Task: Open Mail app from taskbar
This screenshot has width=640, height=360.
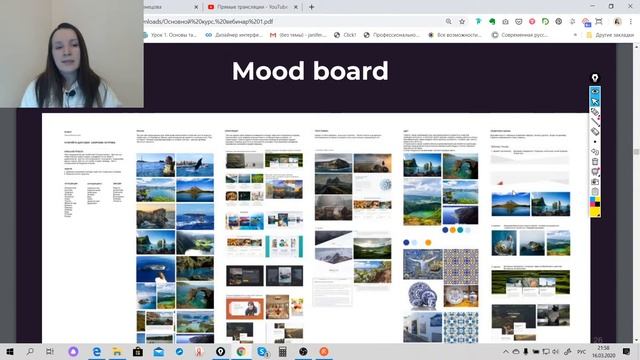Action: (158, 351)
